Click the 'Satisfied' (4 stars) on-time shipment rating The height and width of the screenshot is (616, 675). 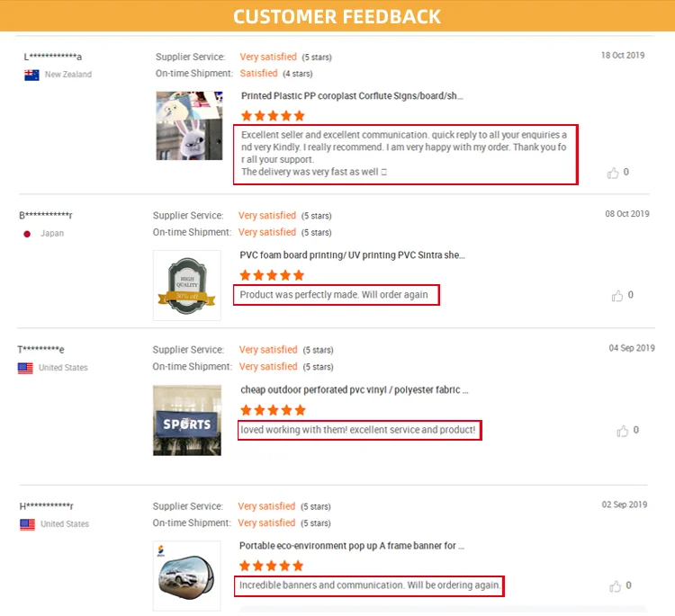click(x=258, y=74)
